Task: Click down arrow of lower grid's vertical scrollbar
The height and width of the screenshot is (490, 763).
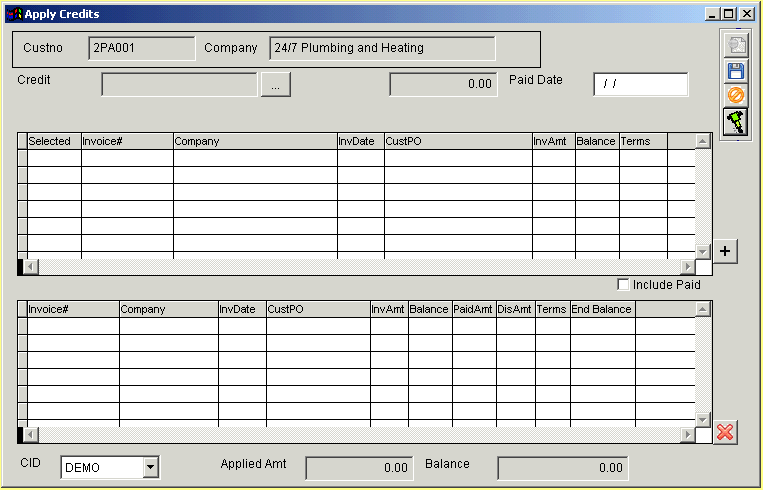Action: (703, 420)
